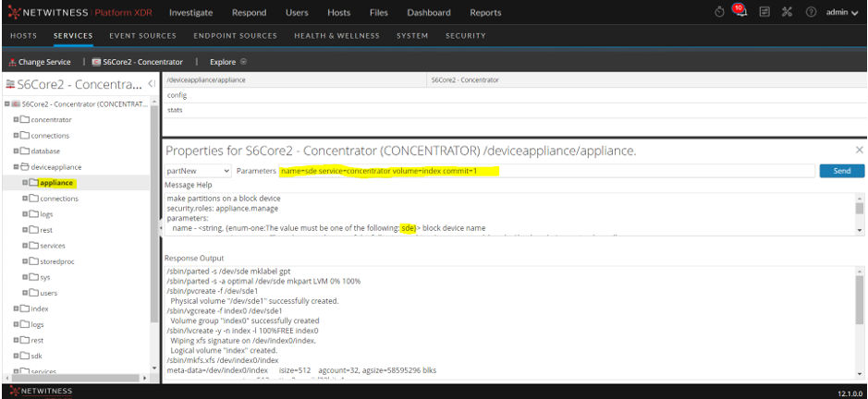Expand the storedproc tree node
Image resolution: width=868 pixels, height=399 pixels.
coord(26,261)
